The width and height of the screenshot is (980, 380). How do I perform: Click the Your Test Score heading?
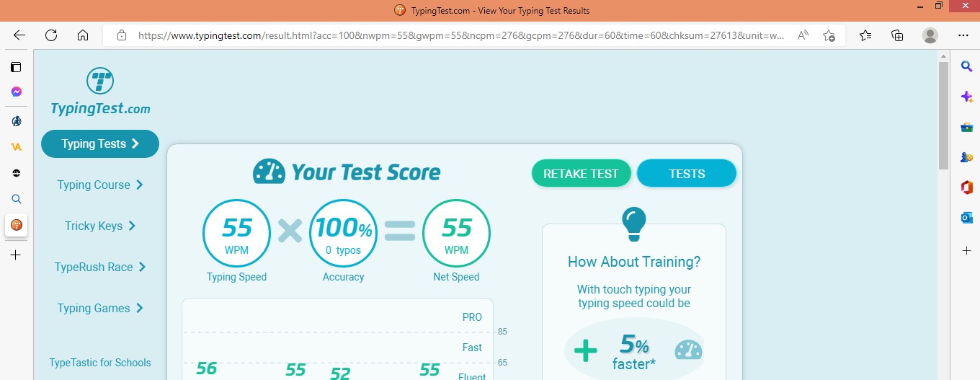tap(365, 172)
